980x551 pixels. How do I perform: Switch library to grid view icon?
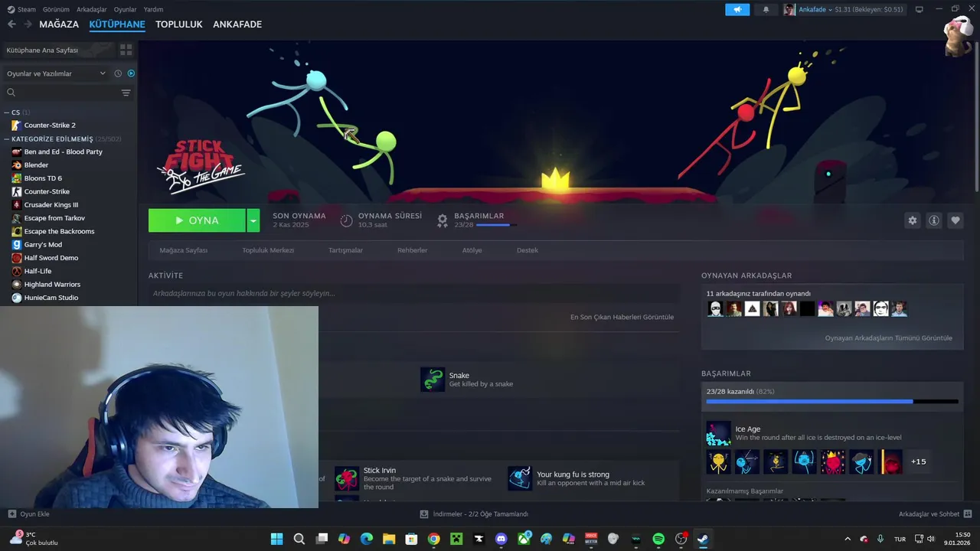(x=126, y=50)
